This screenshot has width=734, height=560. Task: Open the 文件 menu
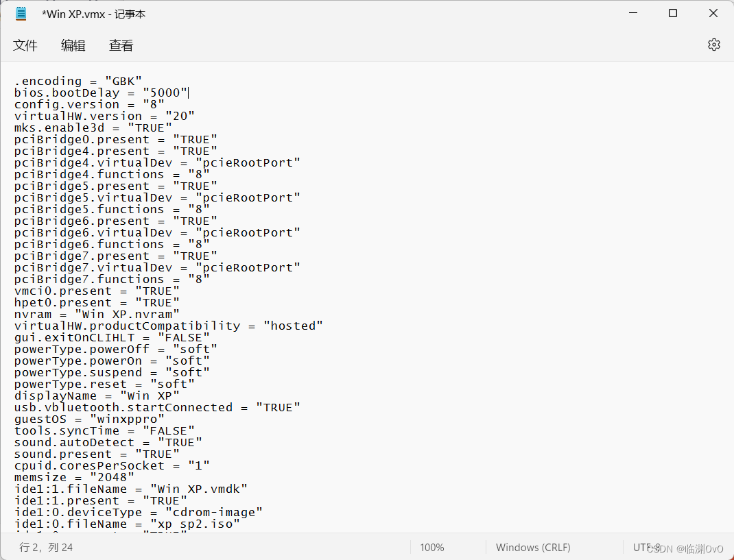(25, 45)
